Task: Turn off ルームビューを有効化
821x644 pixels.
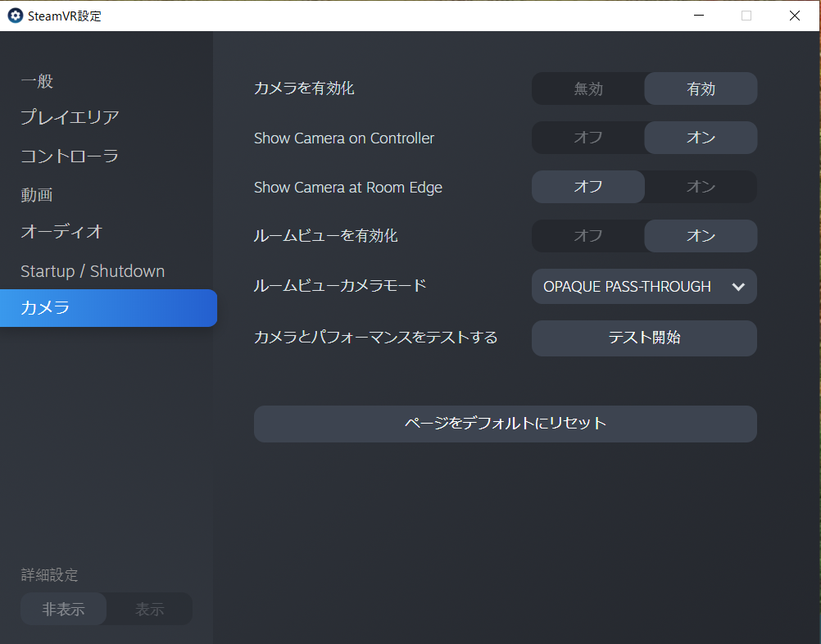Action: pyautogui.click(x=588, y=236)
